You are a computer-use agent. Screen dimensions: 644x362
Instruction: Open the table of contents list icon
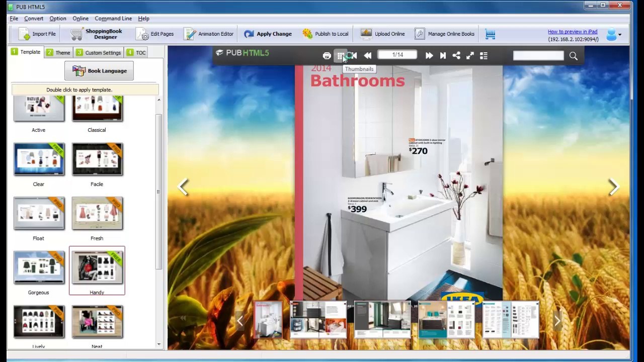(484, 56)
